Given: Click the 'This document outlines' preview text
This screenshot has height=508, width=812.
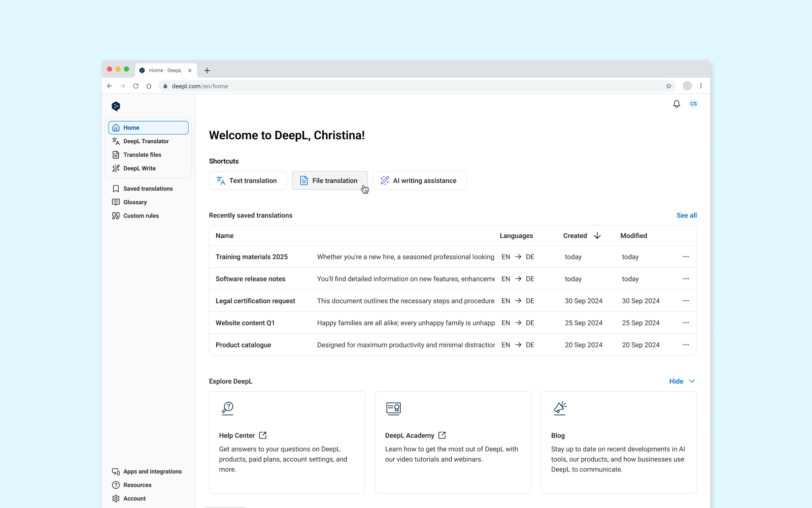Looking at the screenshot, I should click(x=406, y=301).
